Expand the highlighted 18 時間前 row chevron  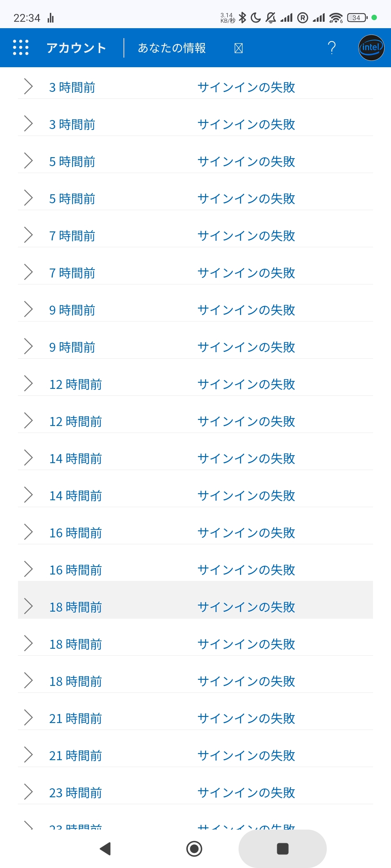[28, 606]
